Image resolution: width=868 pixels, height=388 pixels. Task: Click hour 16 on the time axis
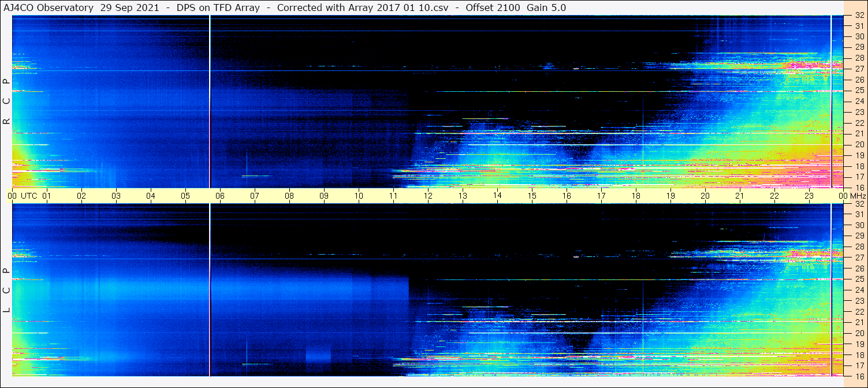click(x=567, y=196)
